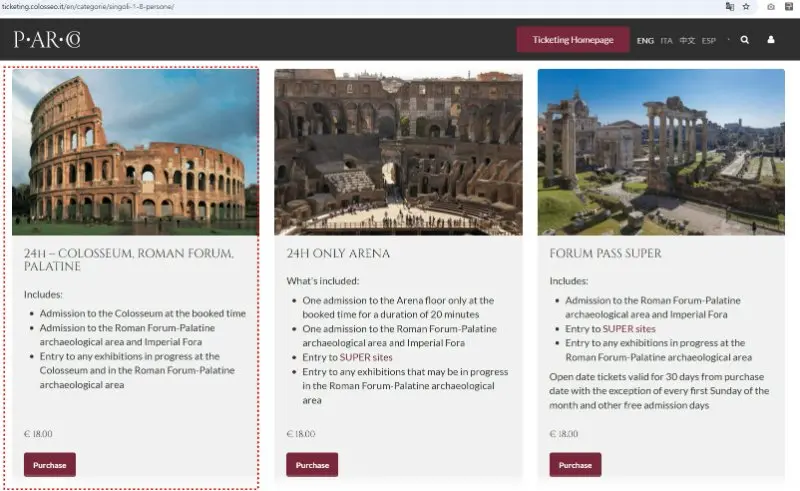
Task: Open SUPER sites link in Forum Pass card
Action: [x=629, y=329]
